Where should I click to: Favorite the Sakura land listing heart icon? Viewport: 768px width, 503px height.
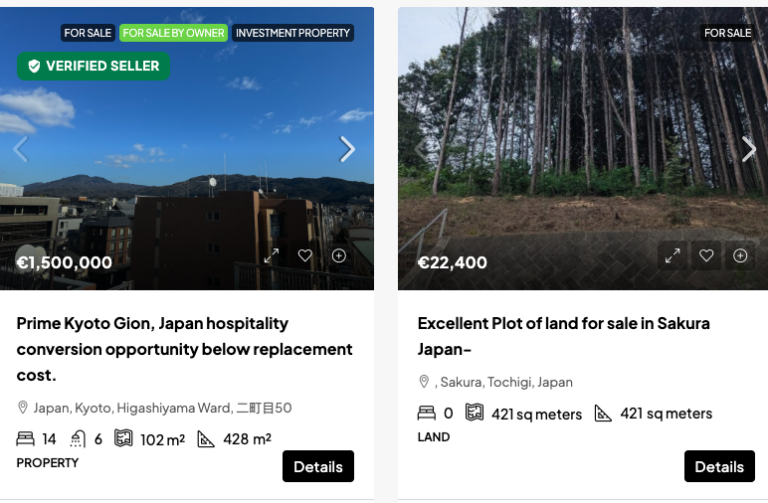706,255
